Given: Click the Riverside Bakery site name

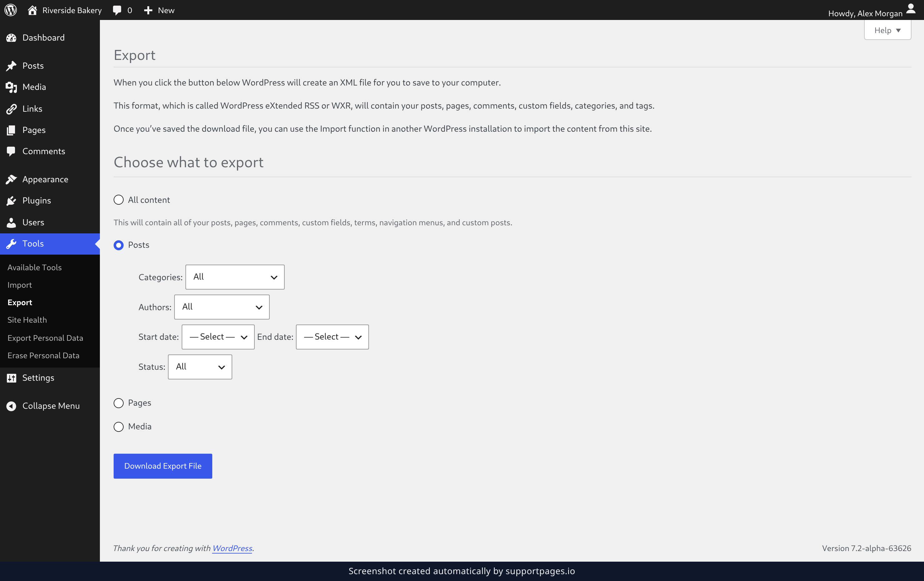Looking at the screenshot, I should tap(72, 10).
